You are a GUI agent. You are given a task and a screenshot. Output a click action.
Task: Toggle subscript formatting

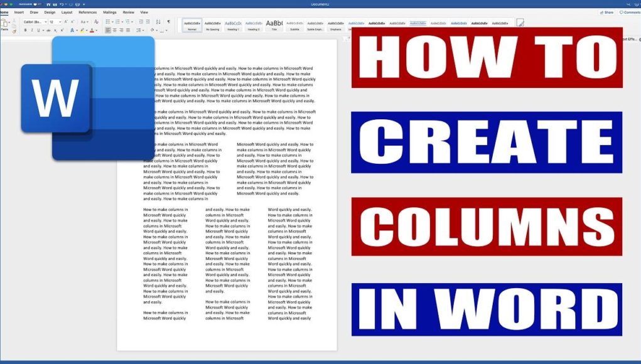click(x=55, y=30)
